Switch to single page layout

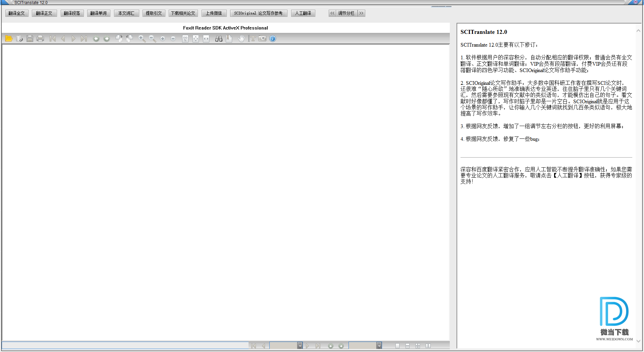pos(397,346)
